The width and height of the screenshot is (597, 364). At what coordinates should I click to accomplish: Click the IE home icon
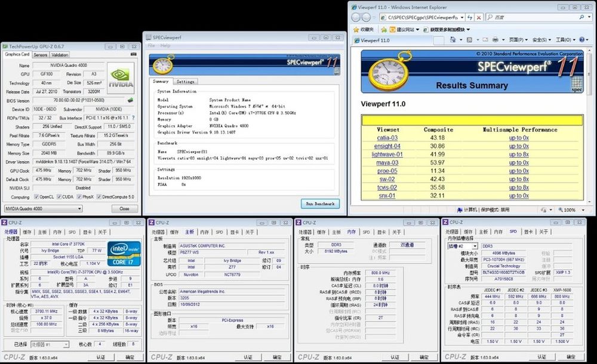[453, 39]
